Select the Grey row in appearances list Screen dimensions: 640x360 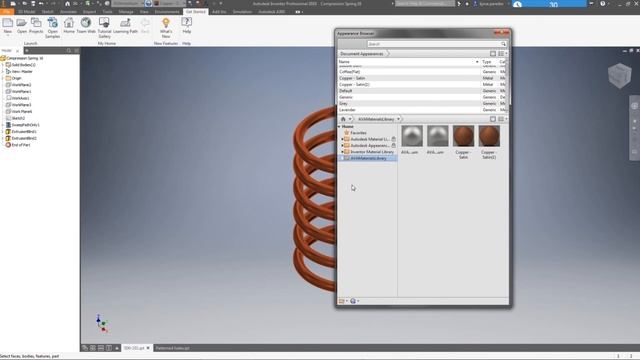coord(421,104)
